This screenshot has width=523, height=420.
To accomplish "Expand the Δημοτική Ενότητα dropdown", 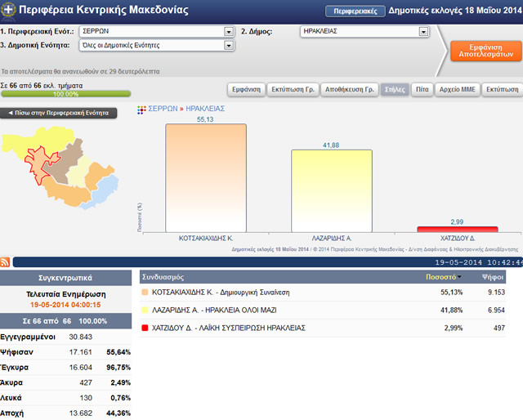I will pyautogui.click(x=229, y=46).
